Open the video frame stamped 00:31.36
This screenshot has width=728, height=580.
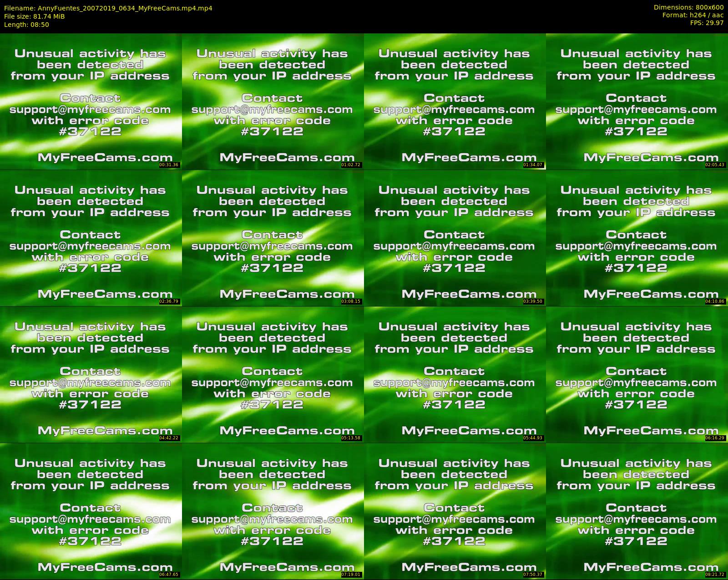[x=91, y=101]
